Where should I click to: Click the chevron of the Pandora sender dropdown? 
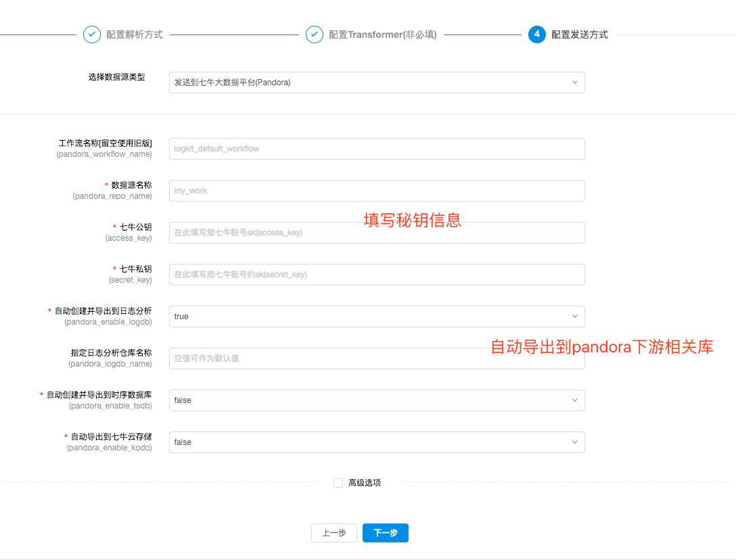pyautogui.click(x=574, y=82)
